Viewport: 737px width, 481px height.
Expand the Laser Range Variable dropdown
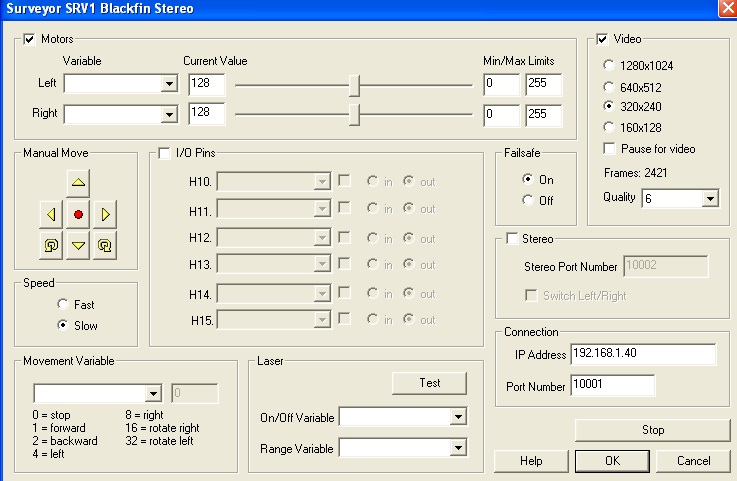tap(458, 447)
